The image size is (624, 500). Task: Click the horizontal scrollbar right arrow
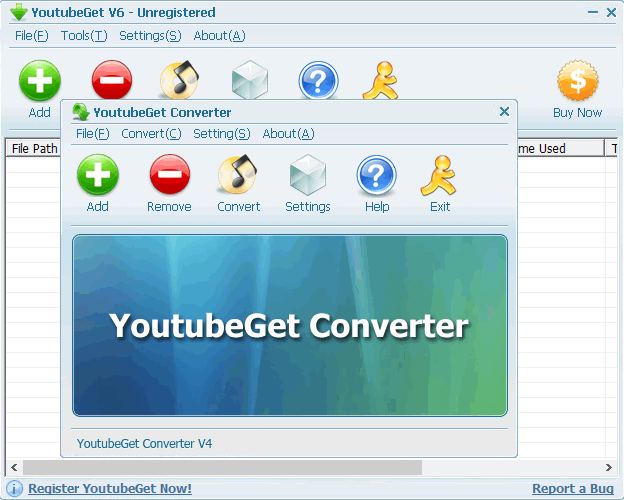tap(609, 467)
